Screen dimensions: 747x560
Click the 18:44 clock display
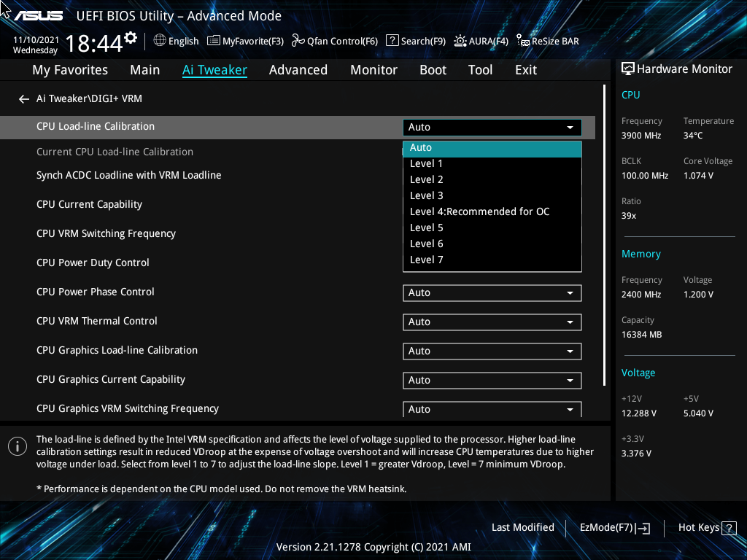tap(94, 44)
